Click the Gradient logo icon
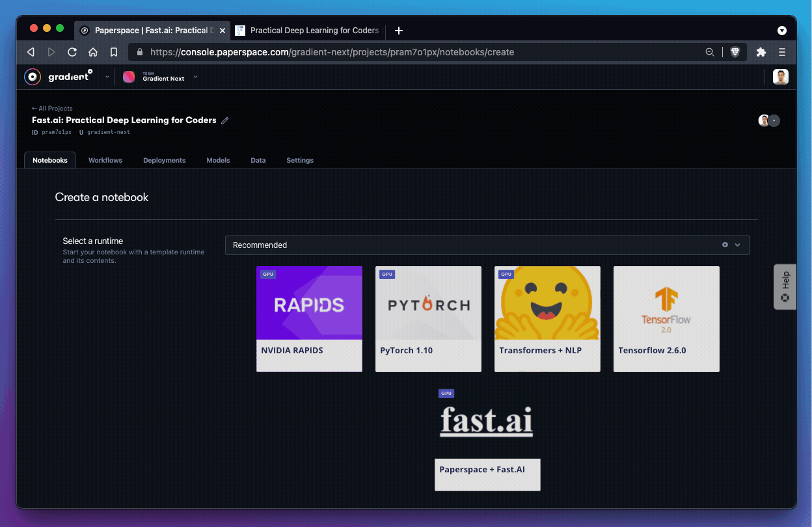This screenshot has height=527, width=812. coord(32,77)
